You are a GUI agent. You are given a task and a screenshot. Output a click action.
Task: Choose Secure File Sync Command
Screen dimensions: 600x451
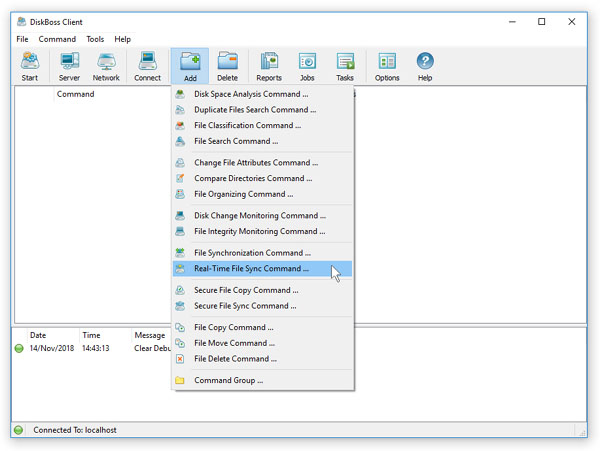[262, 306]
